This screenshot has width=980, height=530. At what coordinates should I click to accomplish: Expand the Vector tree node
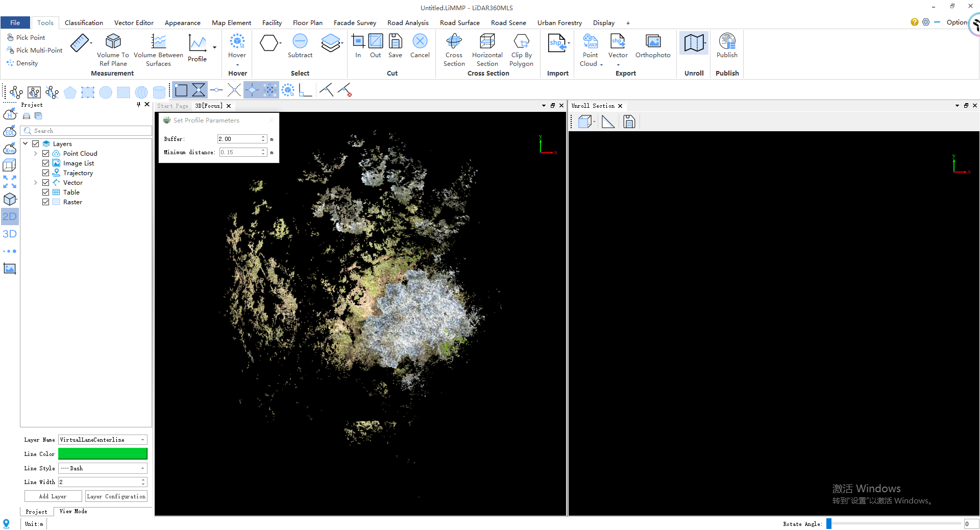click(x=35, y=182)
